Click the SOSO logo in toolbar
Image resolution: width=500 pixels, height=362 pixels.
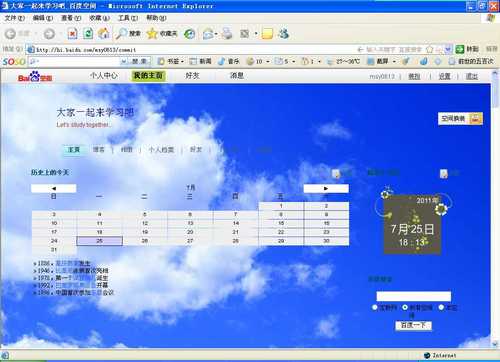click(14, 61)
